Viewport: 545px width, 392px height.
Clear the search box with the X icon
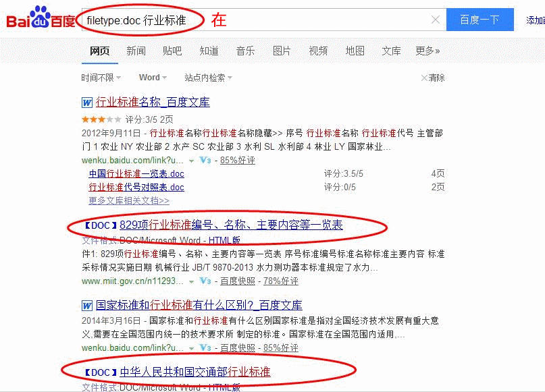tap(435, 20)
